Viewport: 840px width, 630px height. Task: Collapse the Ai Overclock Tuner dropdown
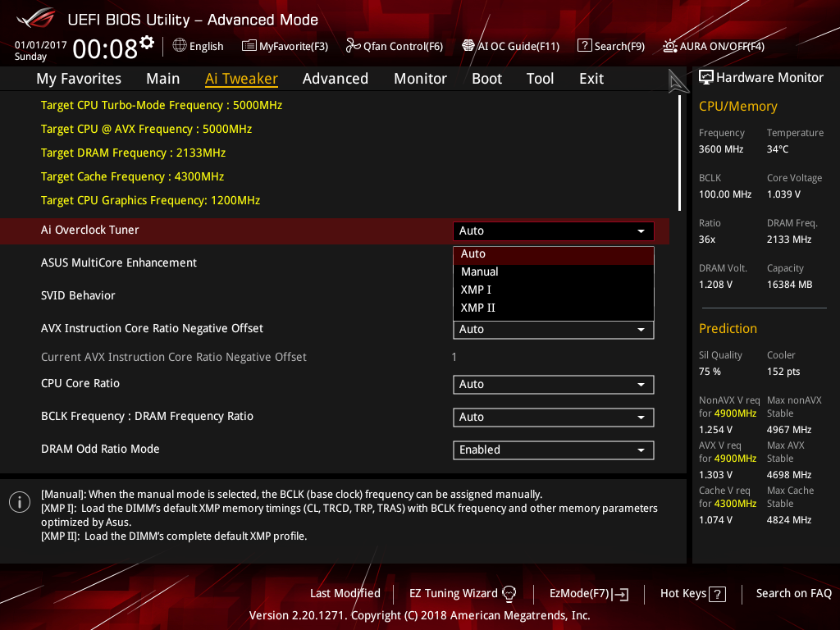(x=554, y=231)
